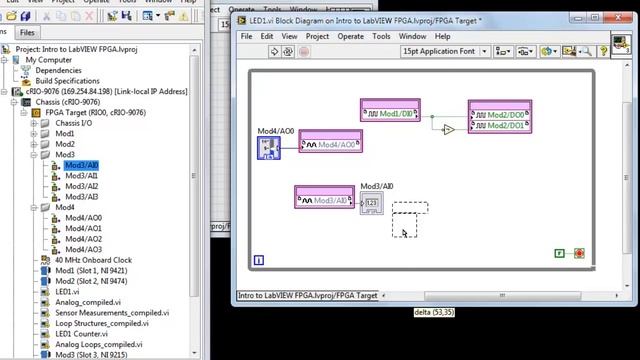Open the Help menu in the LED1.vi window
640x360 pixels.
pos(442,36)
